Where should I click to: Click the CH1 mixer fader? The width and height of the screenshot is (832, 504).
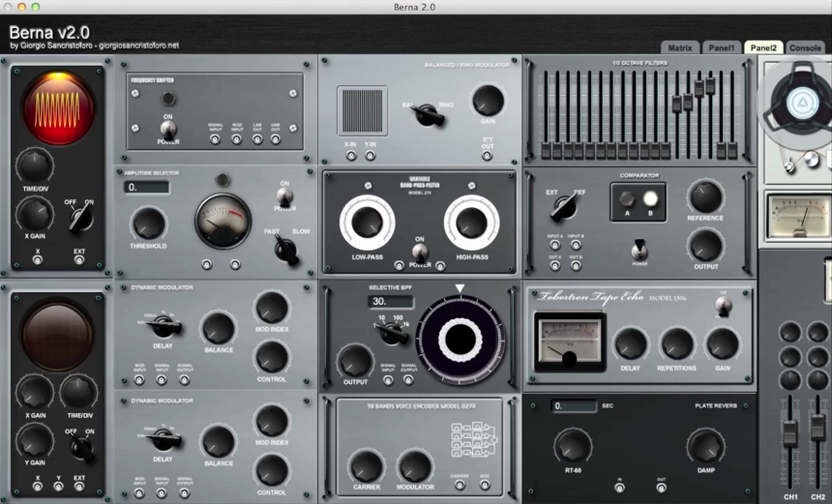[x=790, y=433]
